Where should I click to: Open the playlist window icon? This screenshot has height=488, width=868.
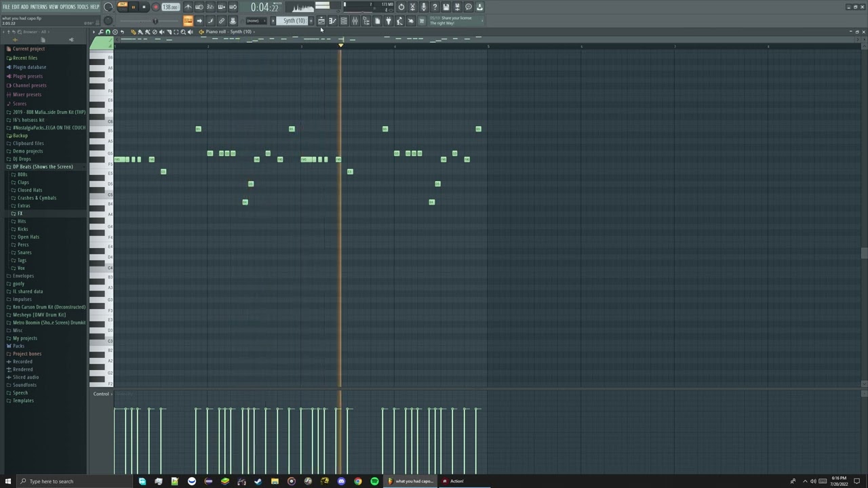[x=321, y=21]
